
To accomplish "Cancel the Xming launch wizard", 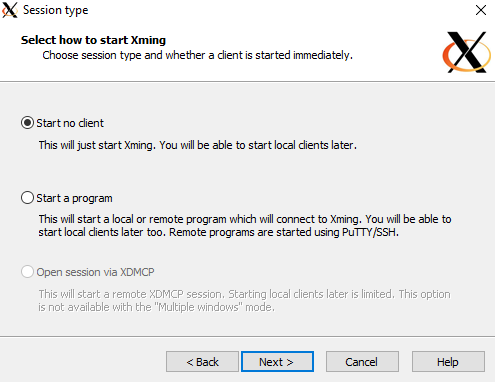I will click(362, 362).
